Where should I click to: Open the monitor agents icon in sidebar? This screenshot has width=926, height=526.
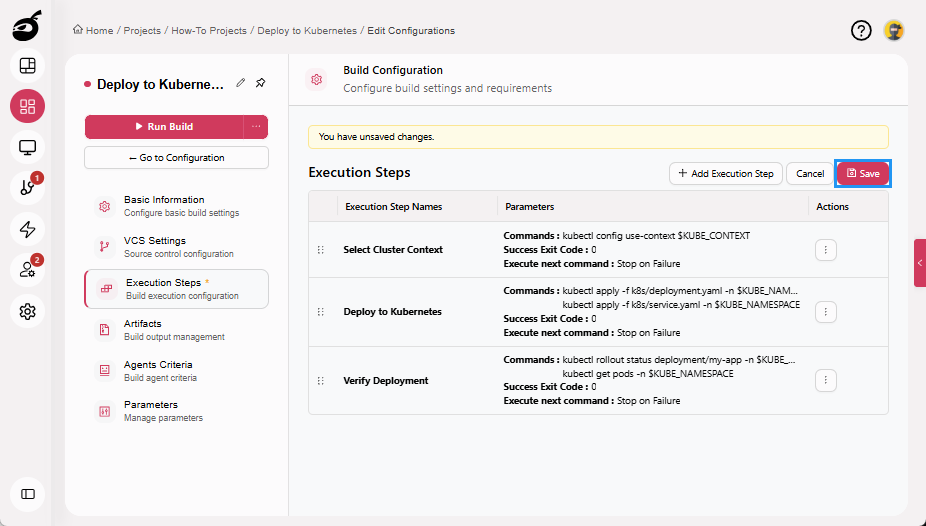28,147
